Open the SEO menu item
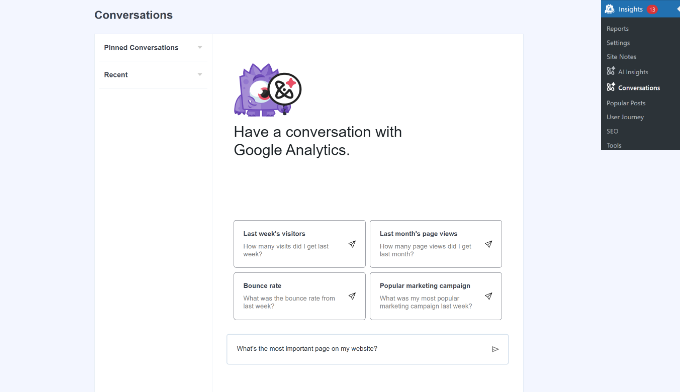Screen dimensions: 680x392 pos(612,131)
